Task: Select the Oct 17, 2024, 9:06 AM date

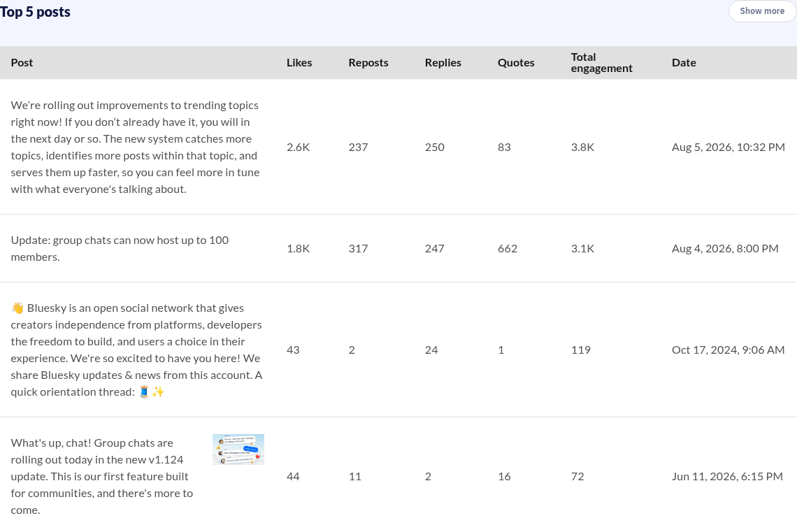Action: tap(728, 350)
